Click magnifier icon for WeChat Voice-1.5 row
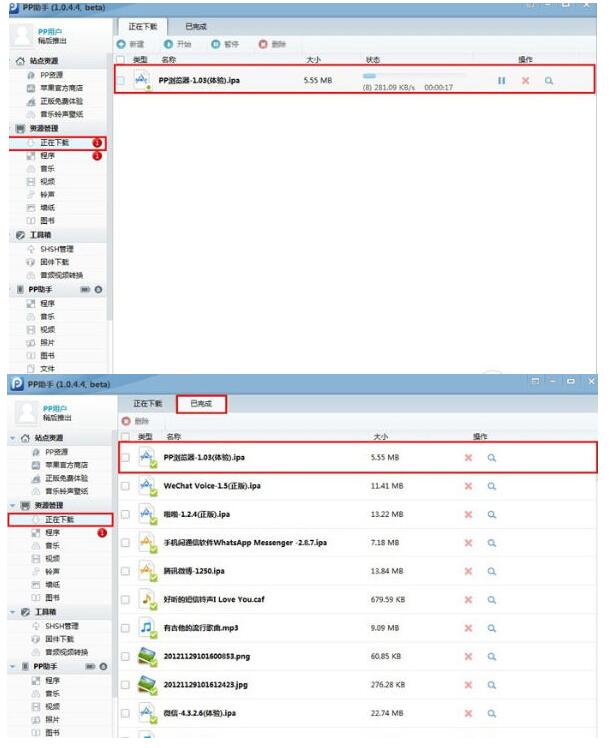 coord(492,486)
